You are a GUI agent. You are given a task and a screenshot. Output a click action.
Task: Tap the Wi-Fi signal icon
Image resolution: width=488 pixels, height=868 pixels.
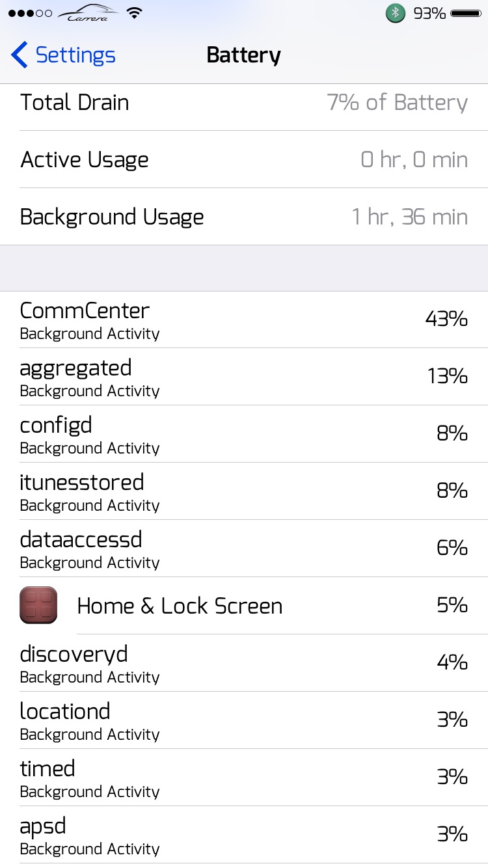tap(134, 12)
